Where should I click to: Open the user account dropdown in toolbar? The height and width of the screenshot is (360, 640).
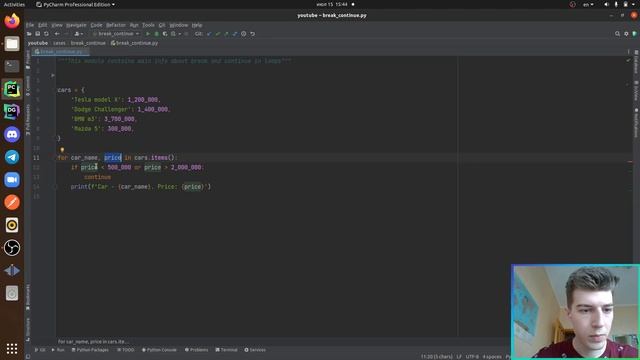(x=78, y=34)
